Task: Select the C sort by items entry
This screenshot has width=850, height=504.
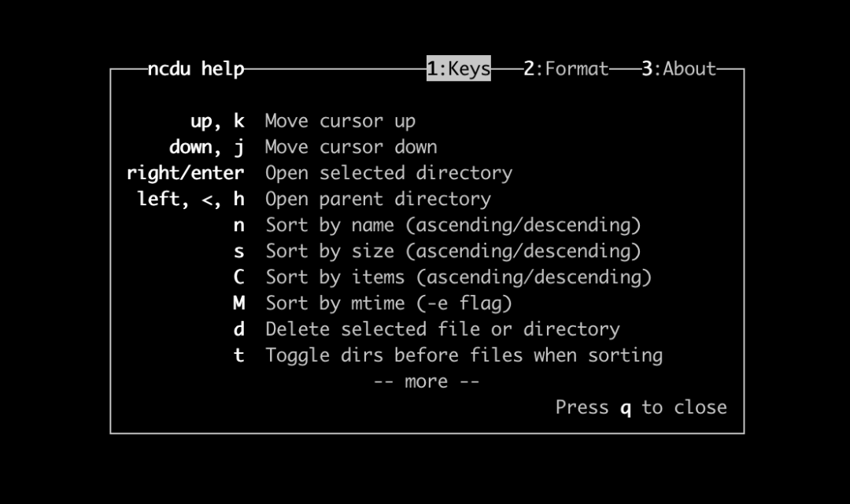Action: click(238, 277)
